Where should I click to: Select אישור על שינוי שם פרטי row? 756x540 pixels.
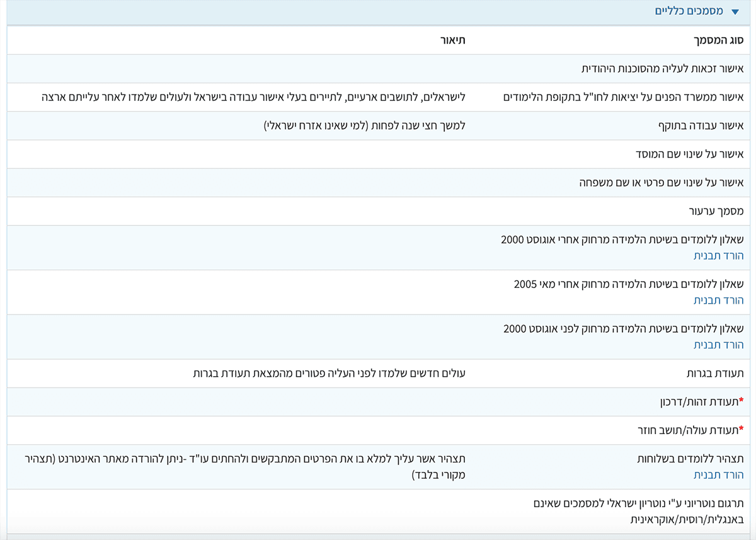click(x=661, y=183)
